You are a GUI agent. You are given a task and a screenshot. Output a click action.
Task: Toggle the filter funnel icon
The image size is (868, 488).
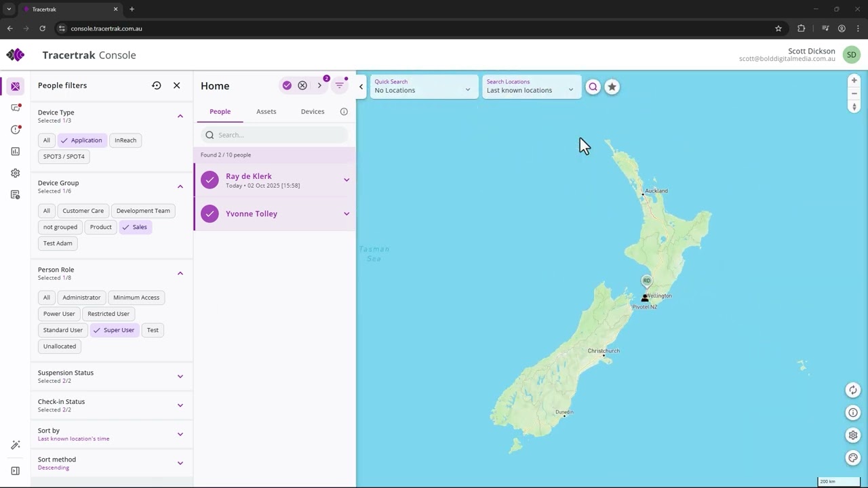point(340,85)
